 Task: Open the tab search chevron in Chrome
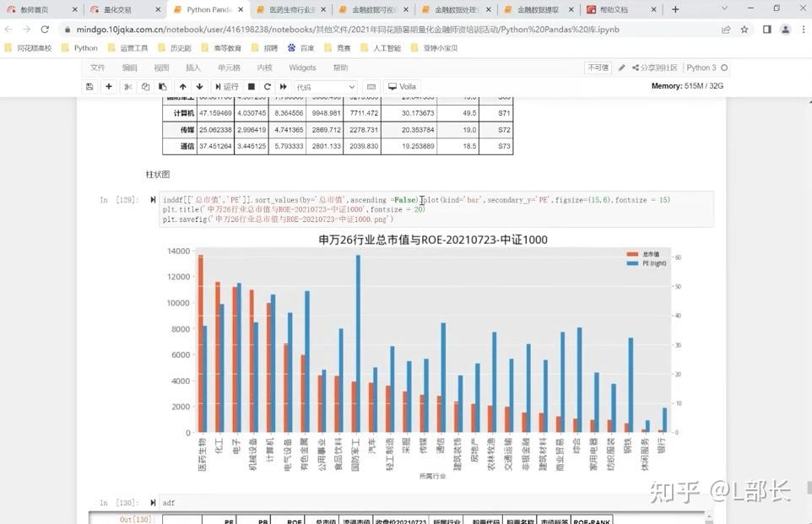724,8
